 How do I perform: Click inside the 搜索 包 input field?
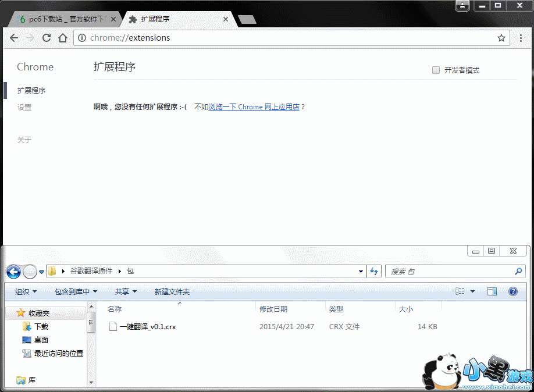point(448,271)
